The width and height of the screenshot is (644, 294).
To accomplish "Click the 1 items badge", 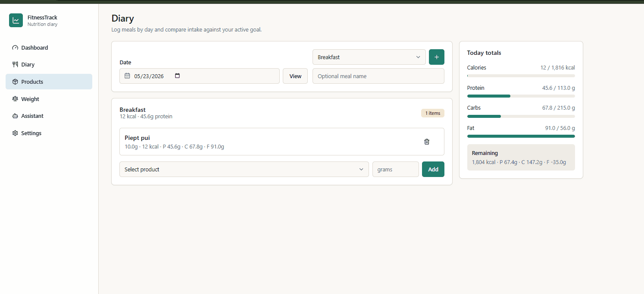I will (x=432, y=113).
